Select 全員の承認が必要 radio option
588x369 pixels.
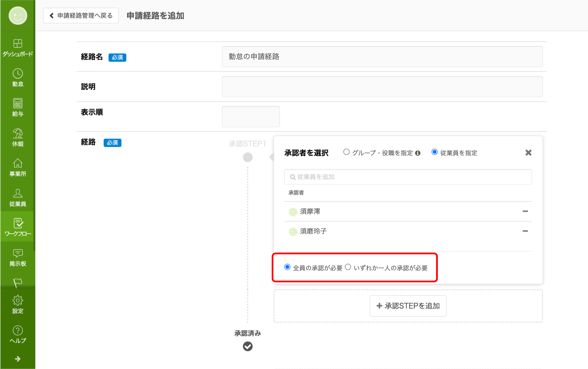[287, 267]
